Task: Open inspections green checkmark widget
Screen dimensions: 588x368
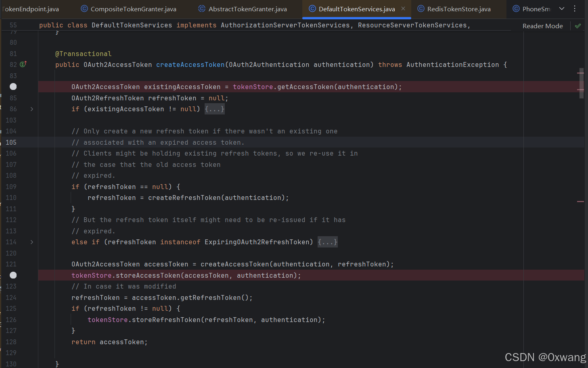Action: click(578, 26)
